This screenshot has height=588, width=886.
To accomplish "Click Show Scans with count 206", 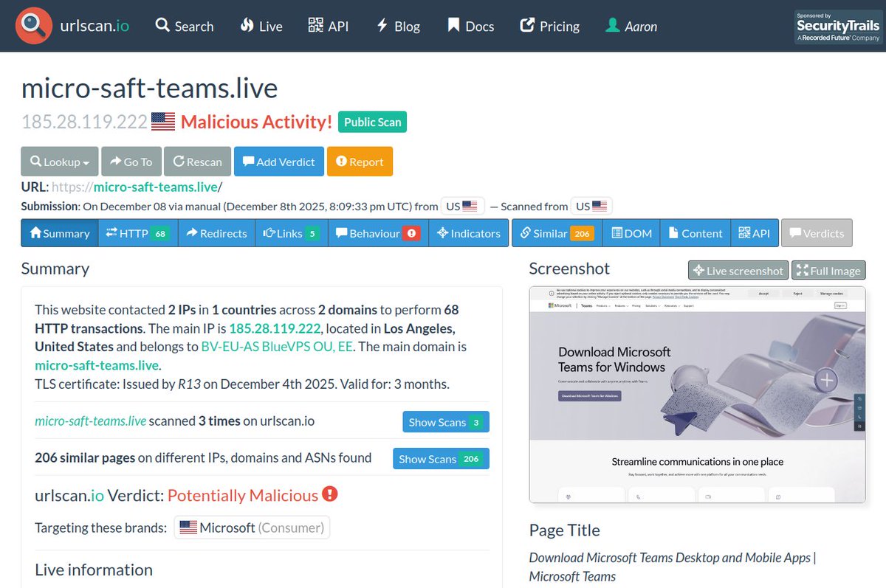I will (x=441, y=459).
